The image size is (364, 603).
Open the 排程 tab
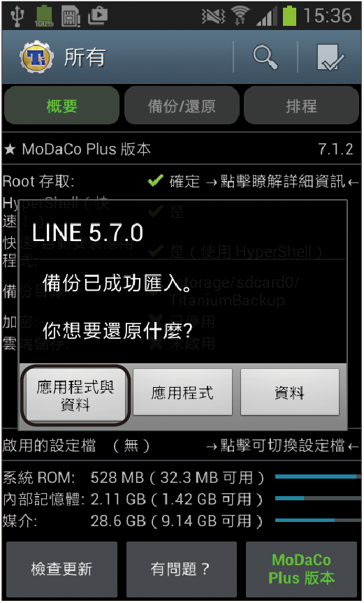pyautogui.click(x=301, y=106)
